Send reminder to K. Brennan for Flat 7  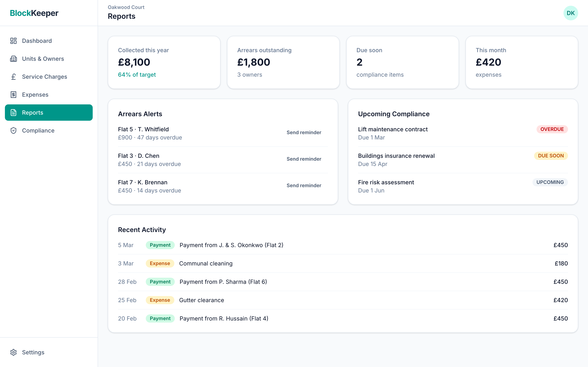point(304,185)
